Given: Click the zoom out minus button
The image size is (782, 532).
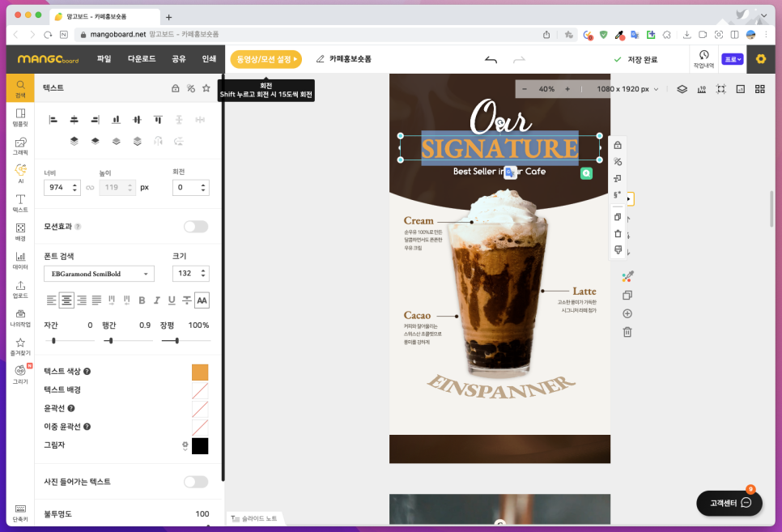Looking at the screenshot, I should tap(524, 89).
